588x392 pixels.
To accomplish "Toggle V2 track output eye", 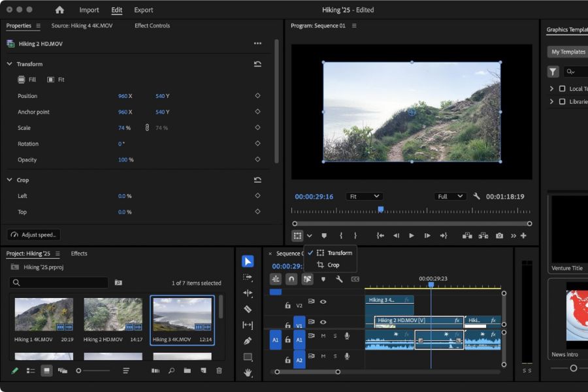I will (323, 302).
